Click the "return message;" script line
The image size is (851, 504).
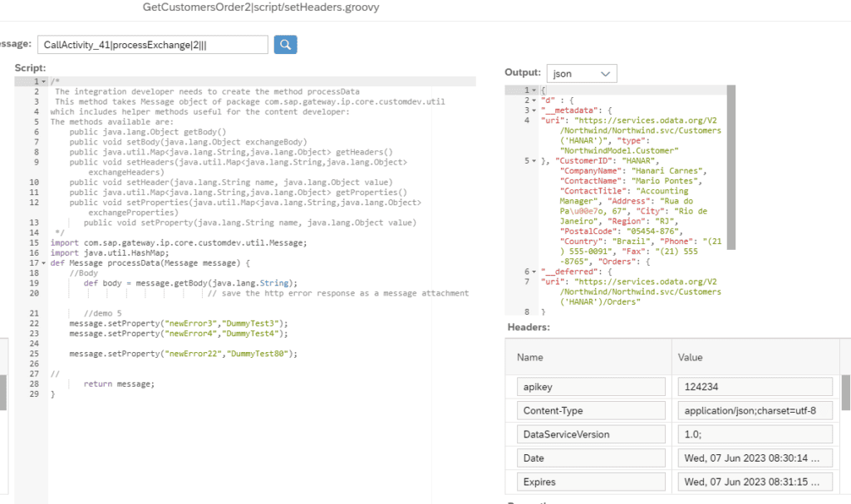tap(119, 384)
